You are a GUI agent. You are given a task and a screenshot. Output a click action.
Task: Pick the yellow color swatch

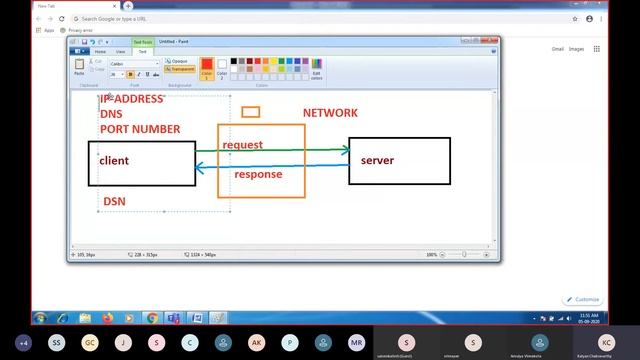tap(273, 61)
